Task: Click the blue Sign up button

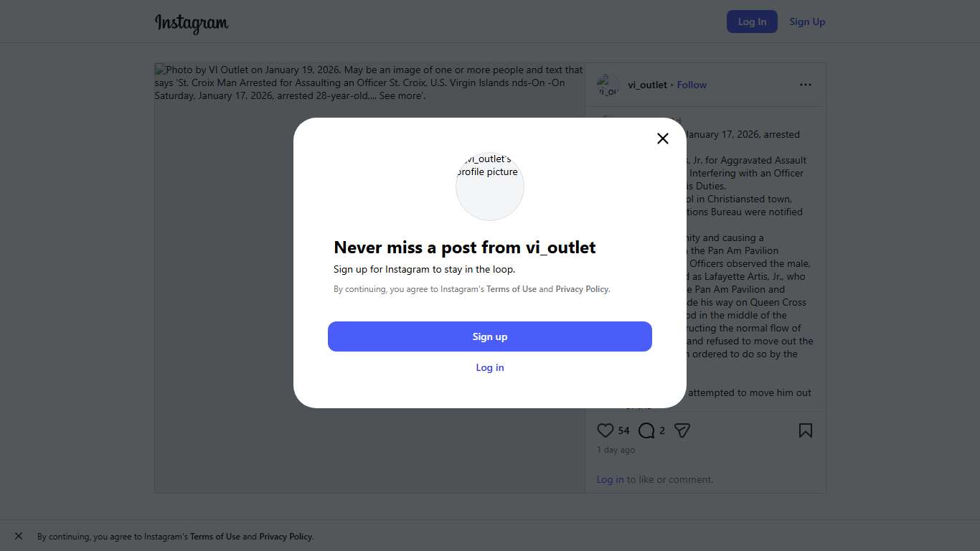Action: (x=490, y=336)
